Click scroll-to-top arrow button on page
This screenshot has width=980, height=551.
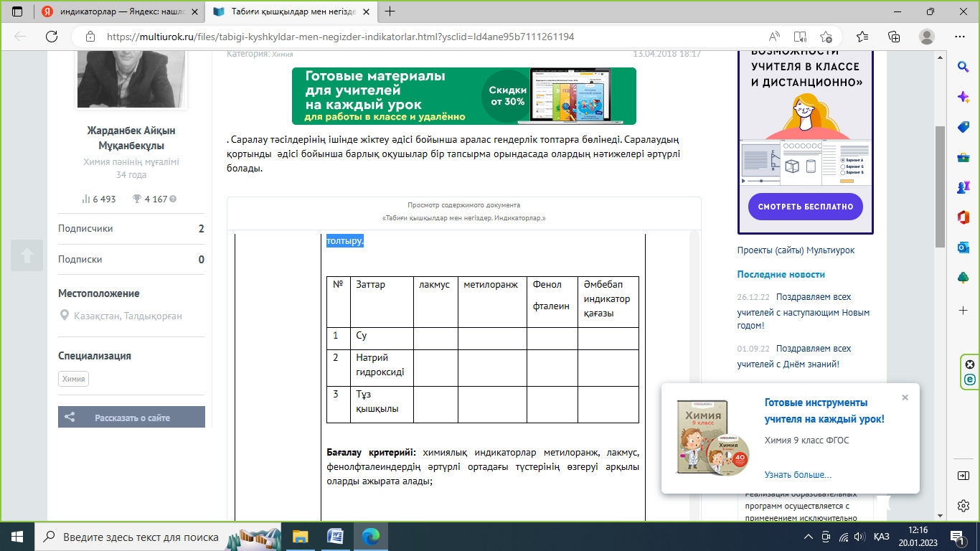27,255
